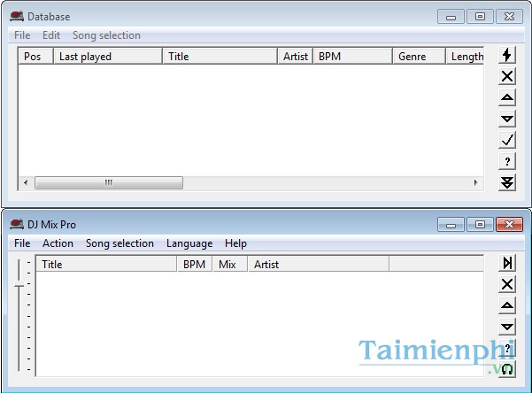The image size is (532, 393).
Task: Click the X remove icon in Database
Action: [507, 76]
